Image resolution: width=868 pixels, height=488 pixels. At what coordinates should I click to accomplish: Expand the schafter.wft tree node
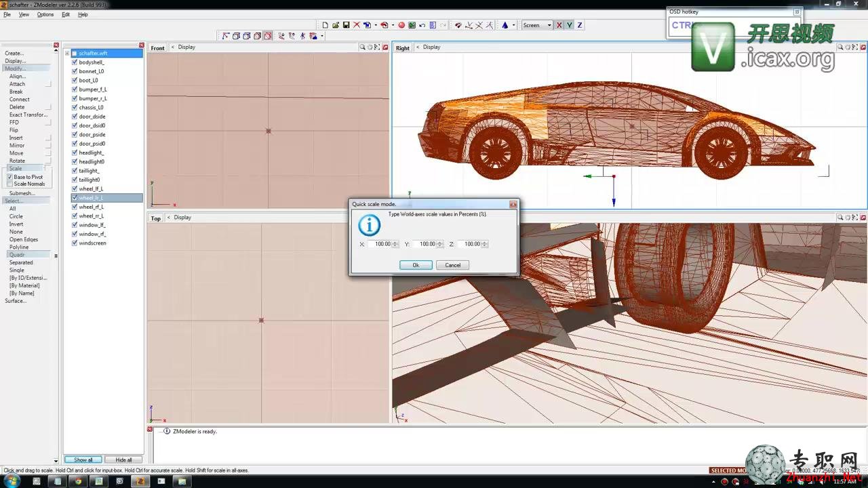pos(67,53)
